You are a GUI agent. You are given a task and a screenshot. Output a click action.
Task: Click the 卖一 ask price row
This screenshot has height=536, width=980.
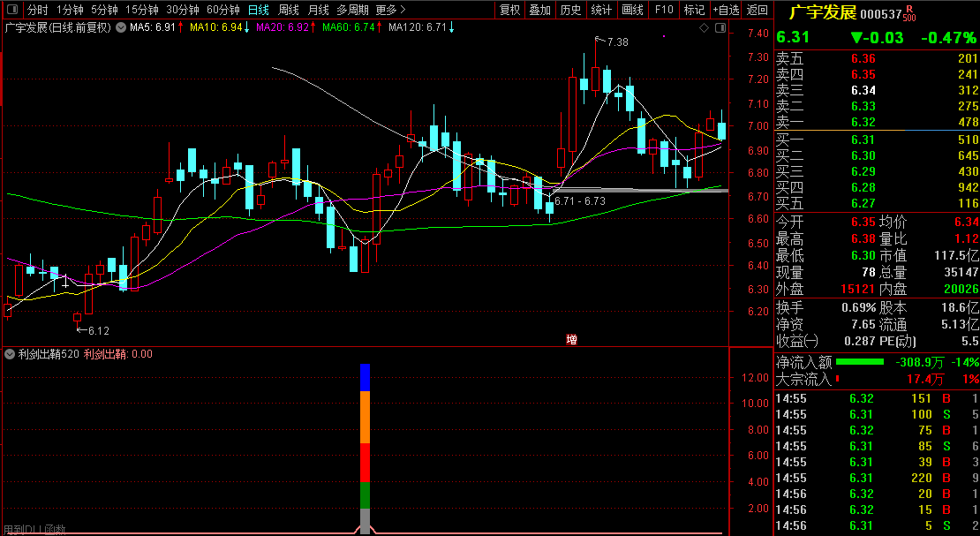click(x=876, y=122)
